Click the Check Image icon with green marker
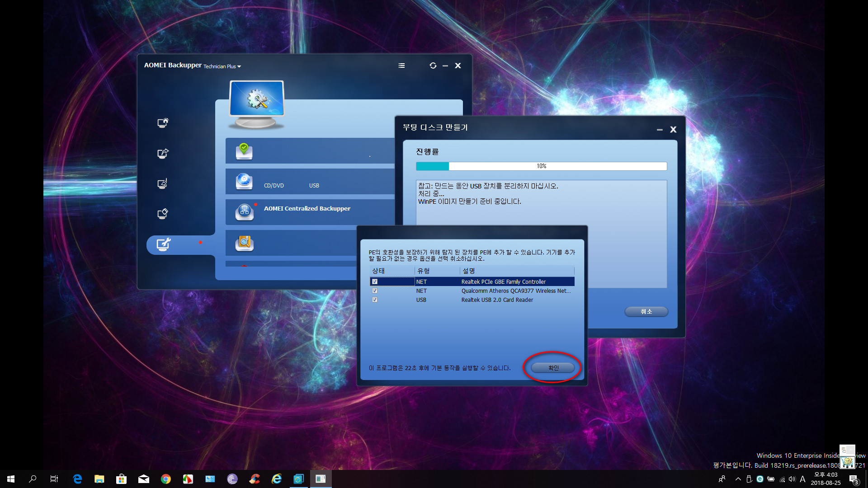The height and width of the screenshot is (488, 868). tap(244, 151)
